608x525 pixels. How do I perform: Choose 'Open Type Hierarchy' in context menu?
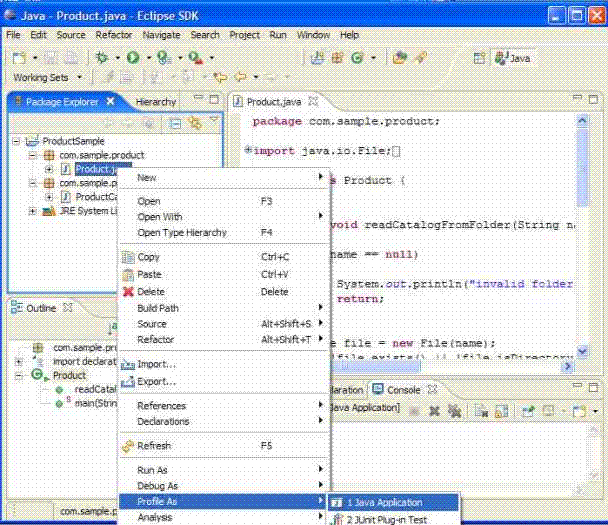pos(181,232)
